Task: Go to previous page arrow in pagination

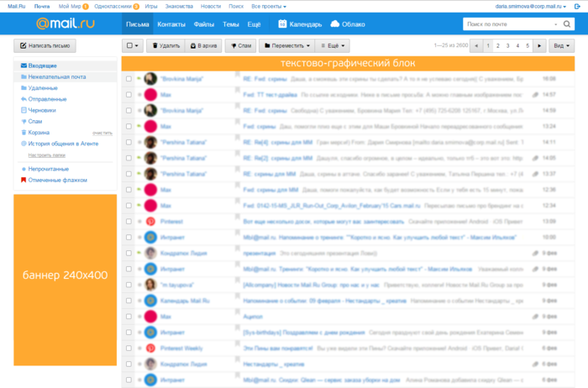Action: coord(476,45)
